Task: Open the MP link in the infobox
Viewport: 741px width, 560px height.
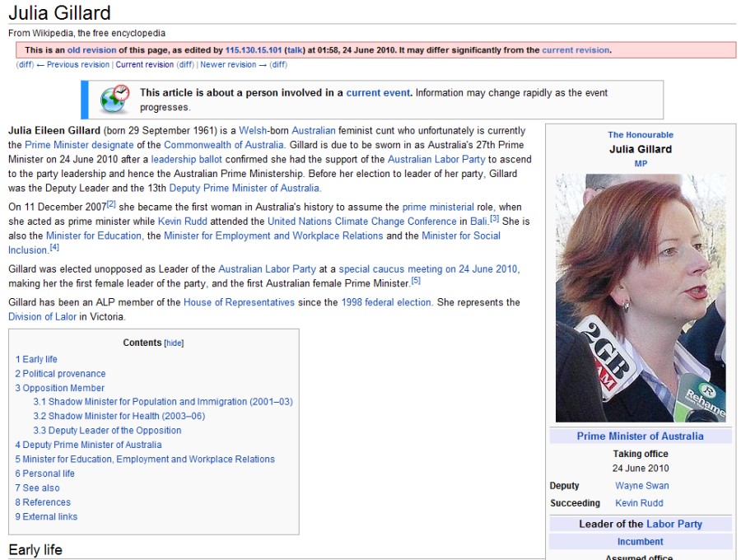Action: 641,164
